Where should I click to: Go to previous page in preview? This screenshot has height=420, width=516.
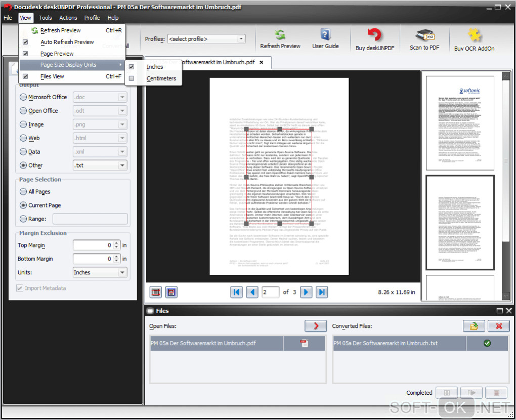pos(252,292)
